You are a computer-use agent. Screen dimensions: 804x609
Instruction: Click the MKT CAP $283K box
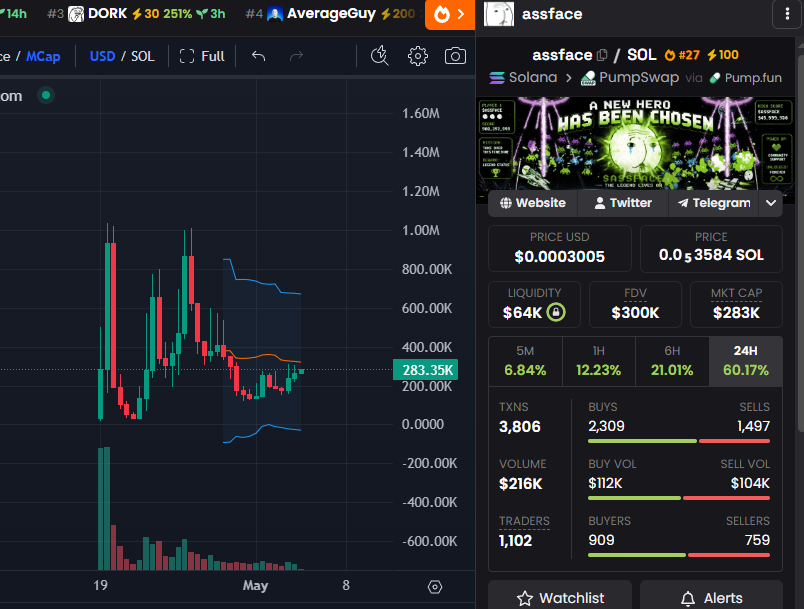point(736,304)
